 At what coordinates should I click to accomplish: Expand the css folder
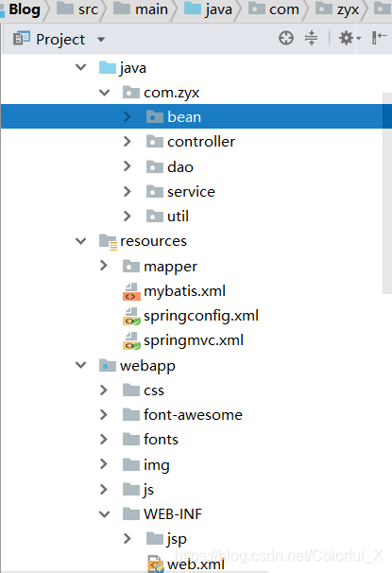(104, 390)
